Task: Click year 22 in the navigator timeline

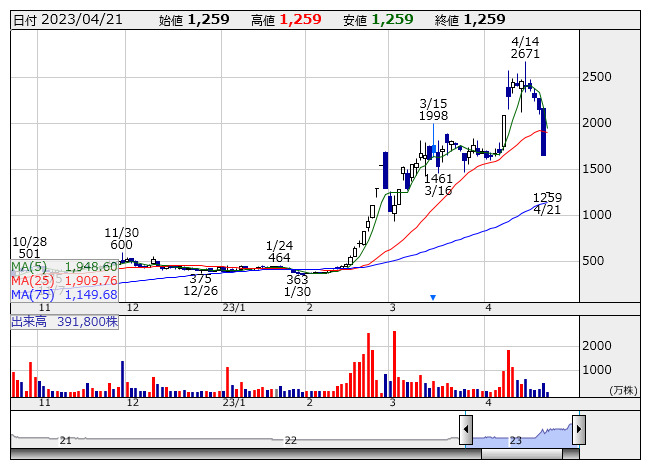Action: point(291,441)
